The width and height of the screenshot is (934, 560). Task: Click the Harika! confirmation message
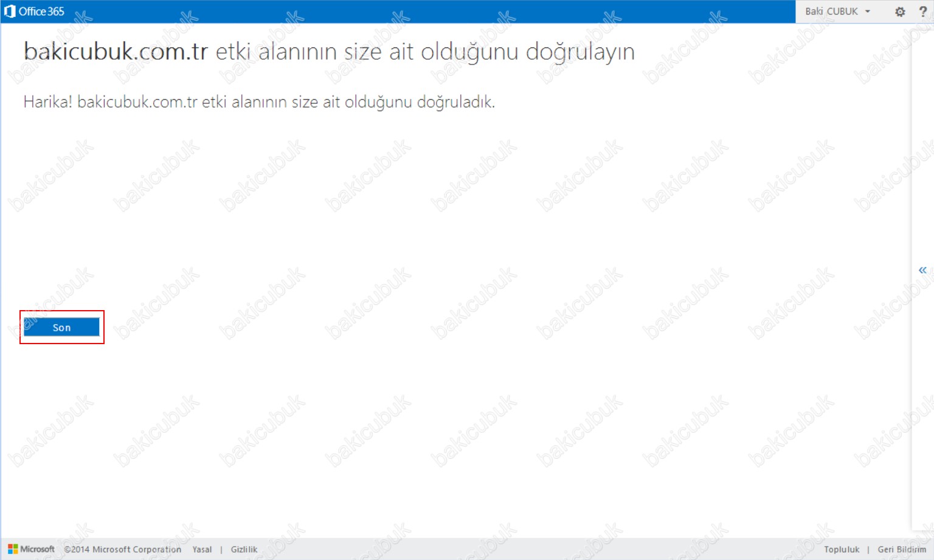(x=259, y=102)
